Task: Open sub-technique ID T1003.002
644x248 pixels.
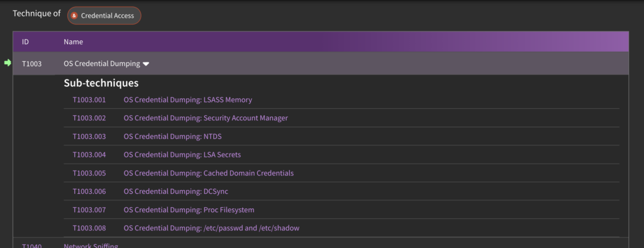Action: pos(89,118)
